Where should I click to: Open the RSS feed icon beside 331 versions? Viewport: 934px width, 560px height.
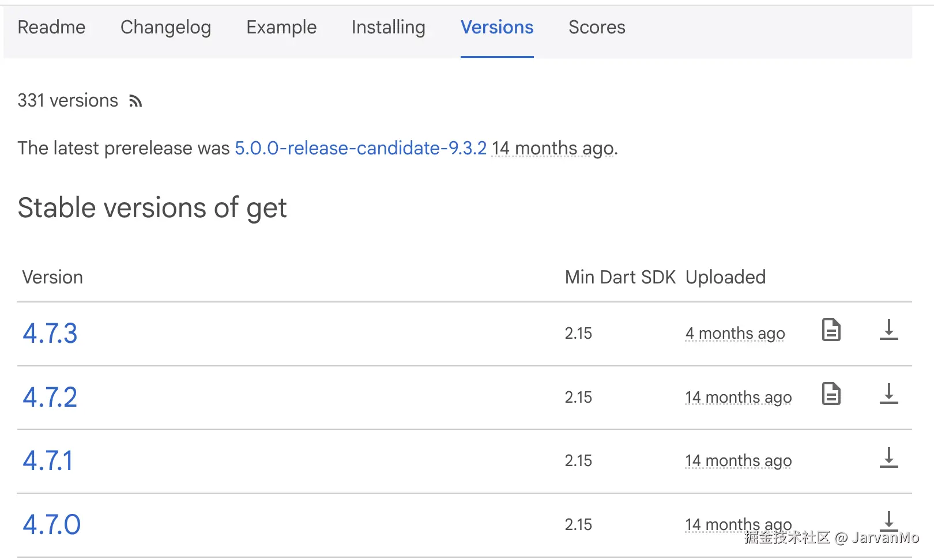coord(135,101)
